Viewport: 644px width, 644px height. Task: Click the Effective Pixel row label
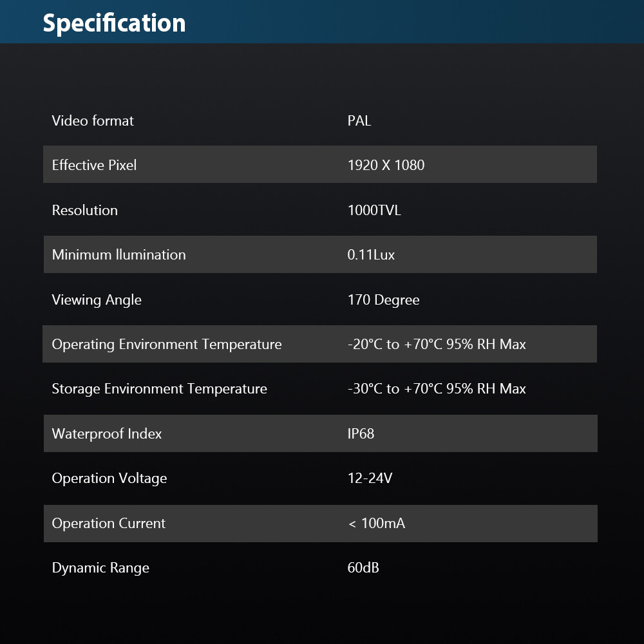tap(94, 165)
